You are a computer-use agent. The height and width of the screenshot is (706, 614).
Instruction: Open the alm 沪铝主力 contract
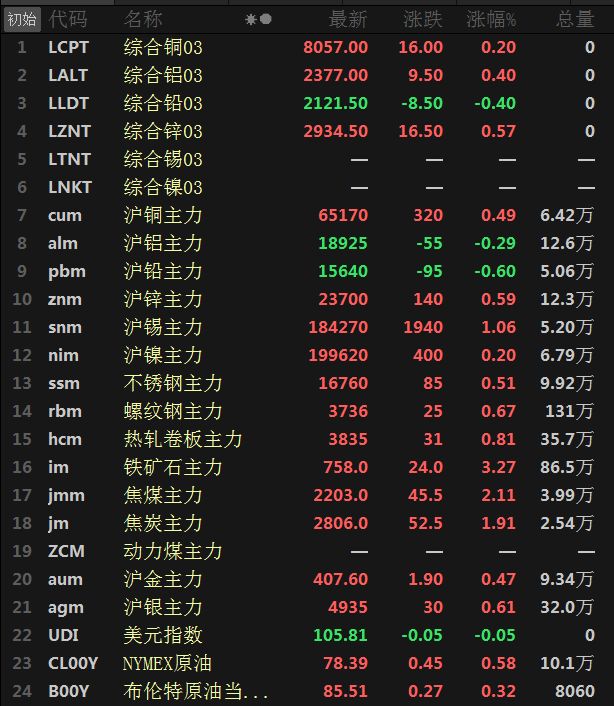point(307,243)
